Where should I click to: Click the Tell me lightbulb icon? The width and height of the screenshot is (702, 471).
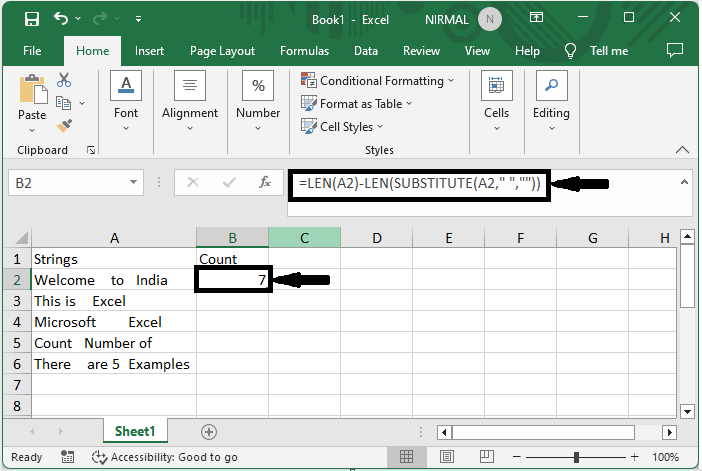pyautogui.click(x=571, y=51)
